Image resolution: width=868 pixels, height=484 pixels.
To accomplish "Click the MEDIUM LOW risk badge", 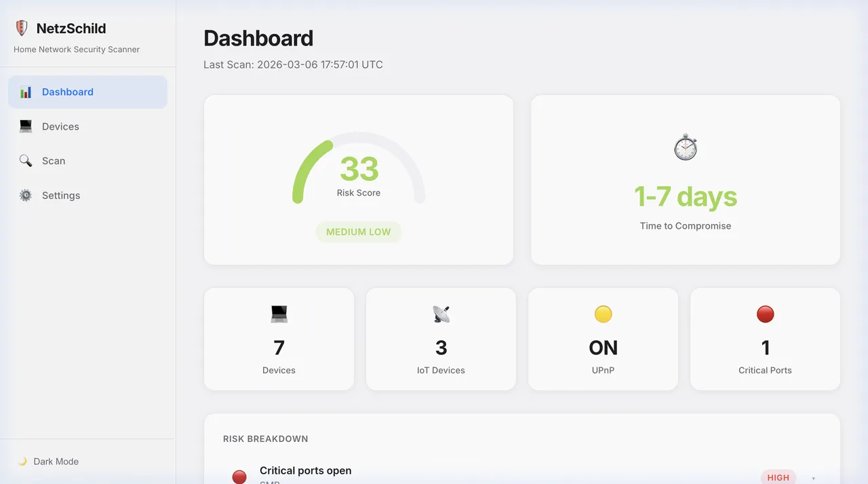I will point(358,231).
